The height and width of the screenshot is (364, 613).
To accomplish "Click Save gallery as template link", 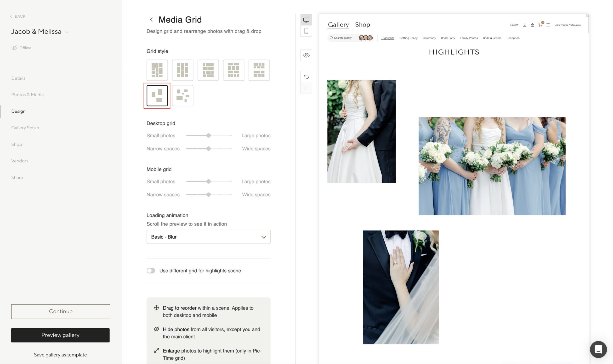I will [x=60, y=355].
